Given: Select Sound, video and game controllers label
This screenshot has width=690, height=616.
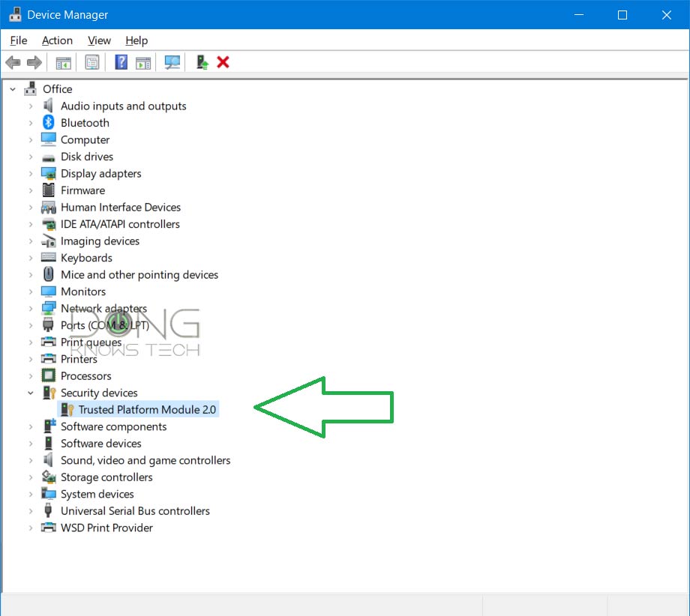Looking at the screenshot, I should [x=145, y=460].
